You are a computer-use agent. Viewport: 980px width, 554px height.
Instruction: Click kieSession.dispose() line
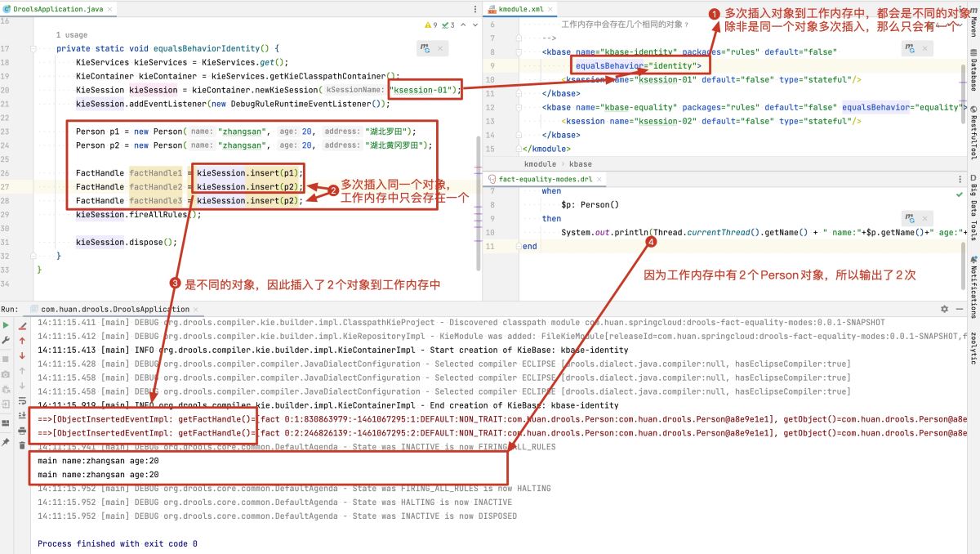coord(127,242)
